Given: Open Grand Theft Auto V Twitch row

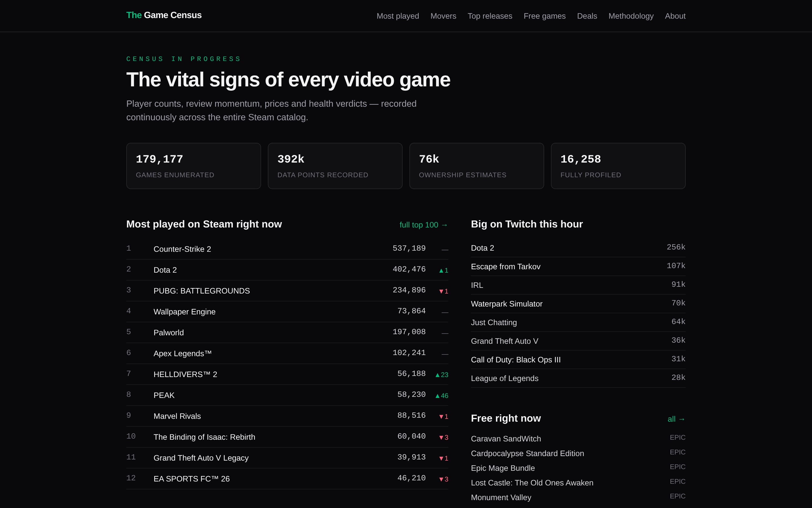Looking at the screenshot, I should click(x=578, y=341).
